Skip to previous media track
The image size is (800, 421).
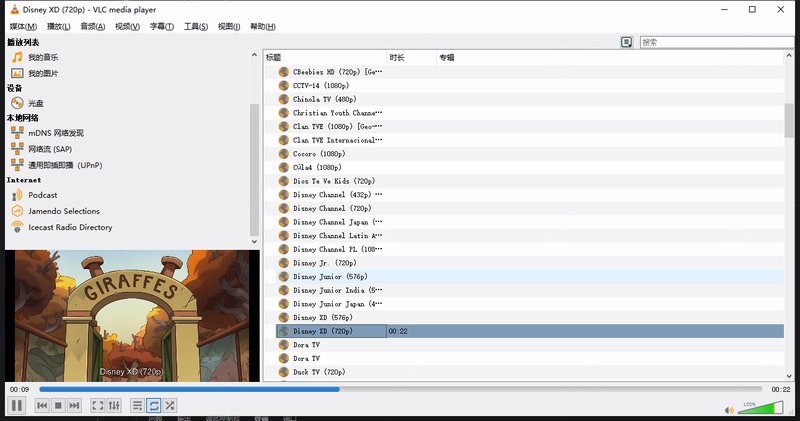(42, 405)
